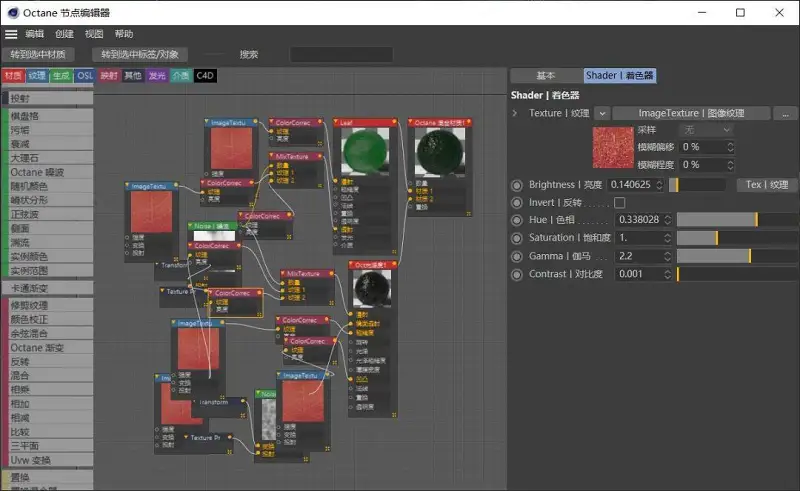Toggle the C4D node filter
This screenshot has height=491, width=800.
click(205, 76)
